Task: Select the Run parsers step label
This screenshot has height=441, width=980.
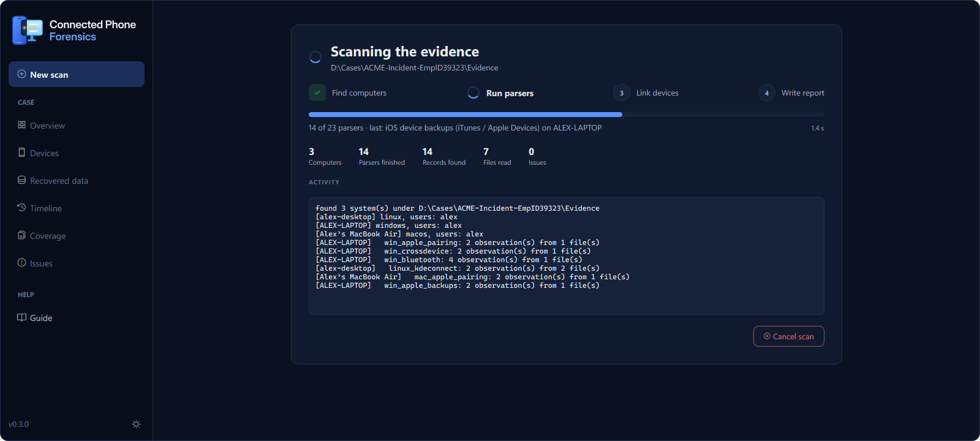Action: pos(510,93)
